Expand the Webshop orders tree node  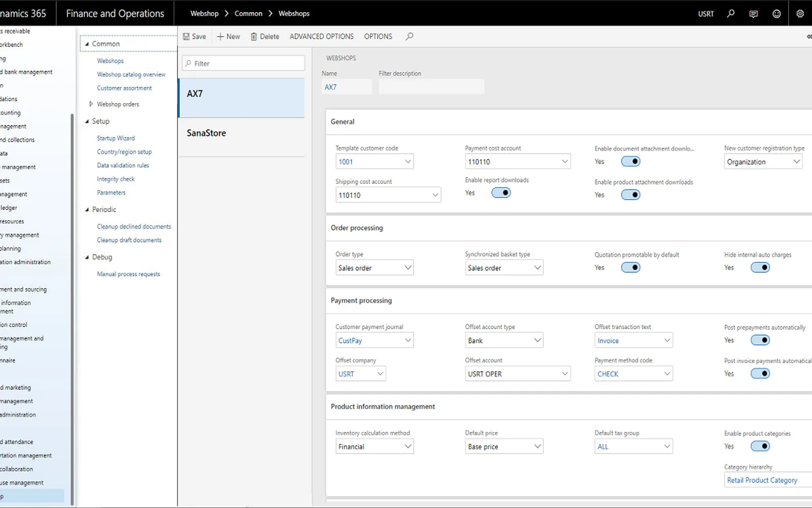tap(91, 104)
